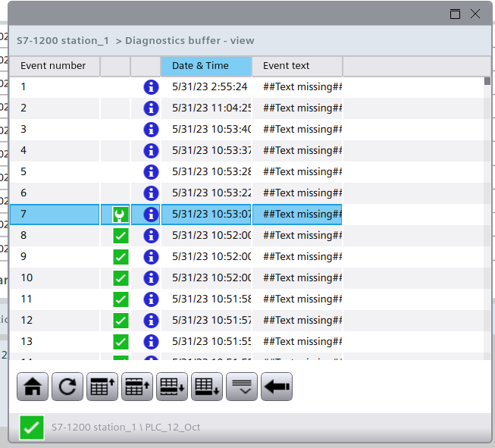495x448 pixels.
Task: Click event text of row 9
Action: pyautogui.click(x=302, y=257)
